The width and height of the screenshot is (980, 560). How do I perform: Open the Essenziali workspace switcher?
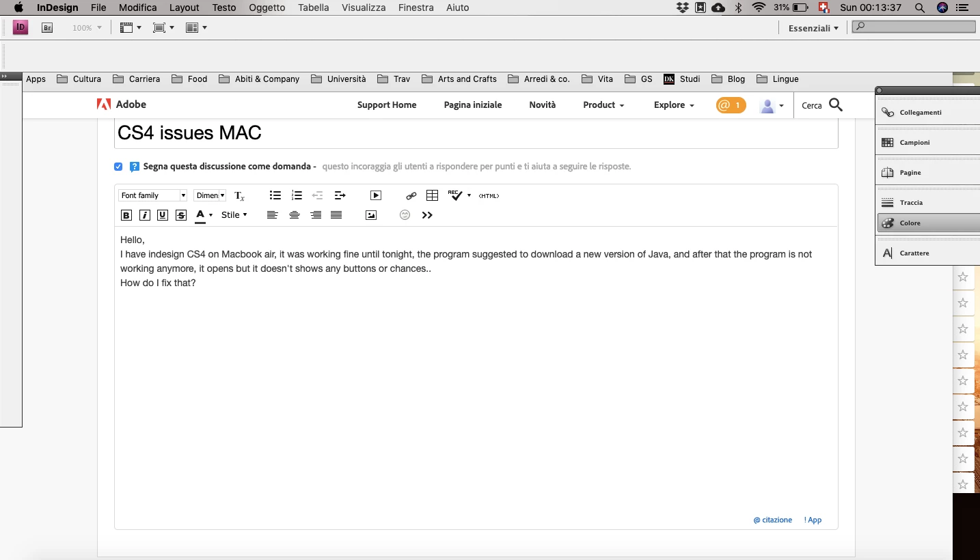pyautogui.click(x=813, y=28)
